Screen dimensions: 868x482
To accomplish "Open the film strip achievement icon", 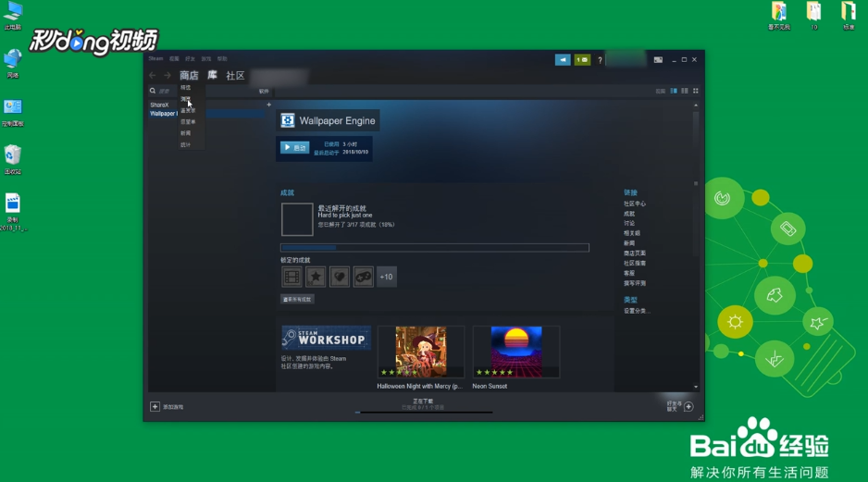I will coord(291,277).
